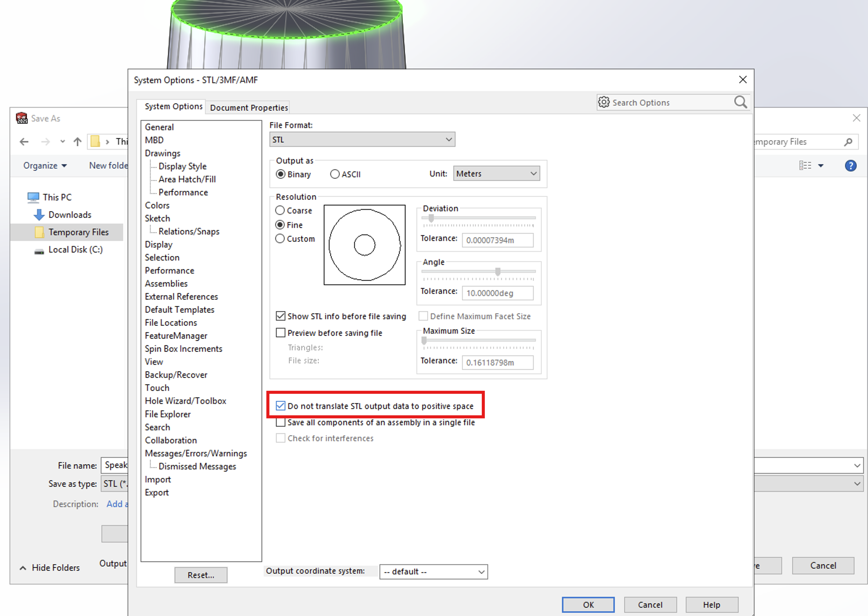Select Area Hatch/Fill under Drawings
The image size is (868, 616).
(x=187, y=179)
